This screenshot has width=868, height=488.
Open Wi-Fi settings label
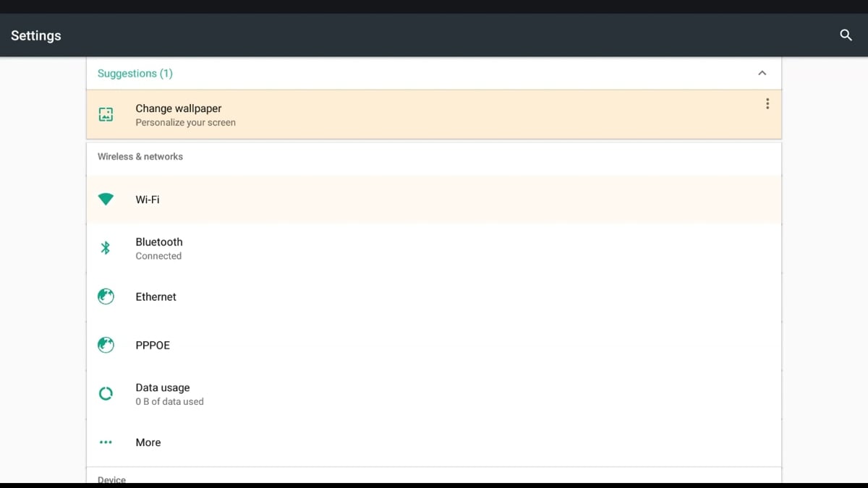click(x=148, y=200)
